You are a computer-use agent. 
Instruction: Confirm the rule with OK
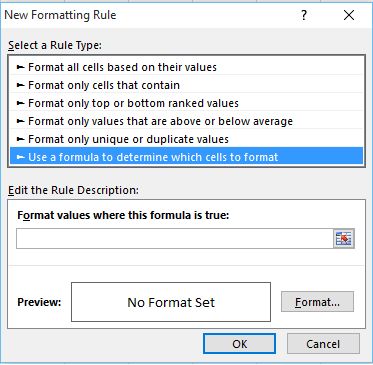(x=239, y=344)
